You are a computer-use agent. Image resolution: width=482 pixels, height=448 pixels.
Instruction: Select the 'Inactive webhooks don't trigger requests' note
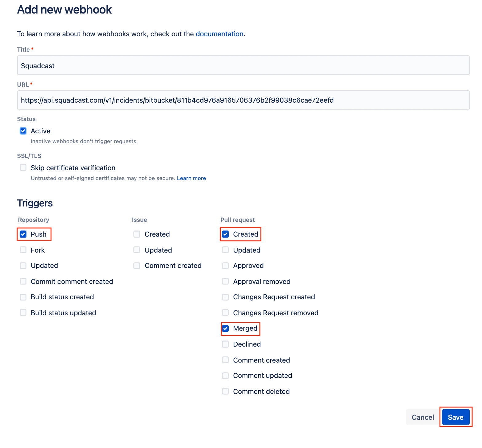(84, 141)
